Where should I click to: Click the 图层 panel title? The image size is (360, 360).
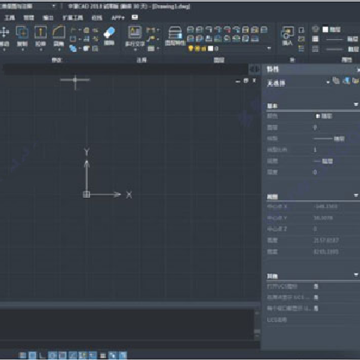(x=219, y=60)
